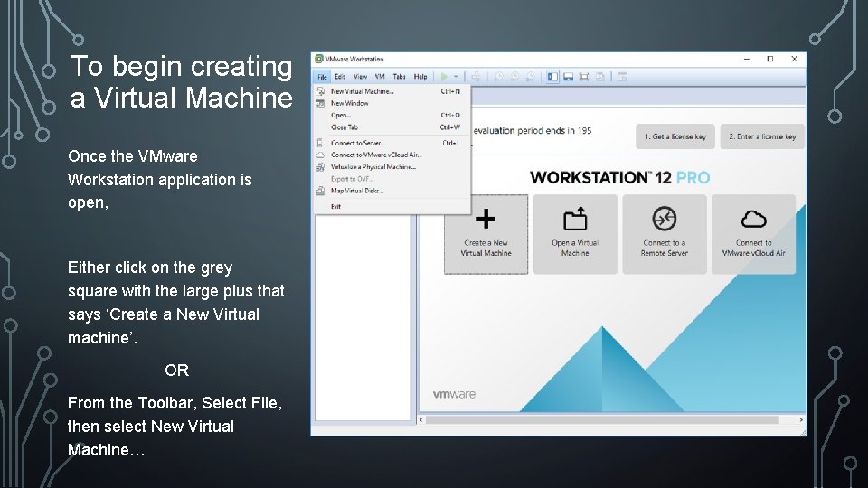Toggle the thumbnail bar view icon
Screen dimensions: 868x488
click(x=568, y=77)
